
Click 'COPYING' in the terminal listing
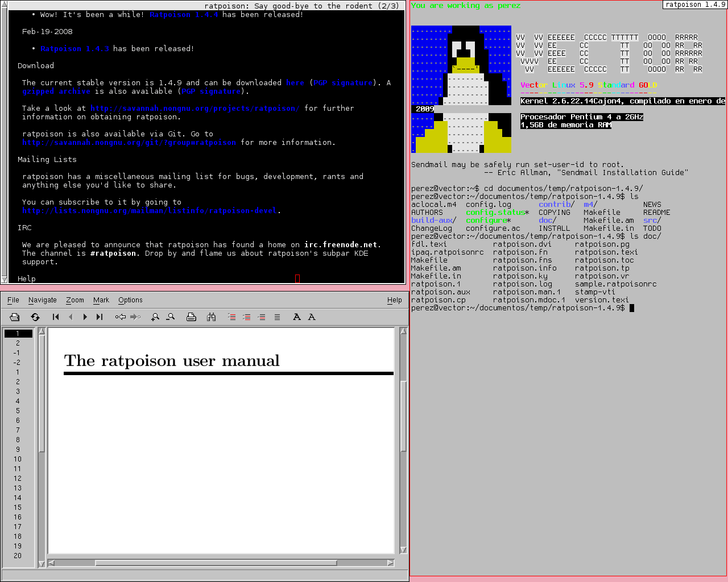[555, 213]
